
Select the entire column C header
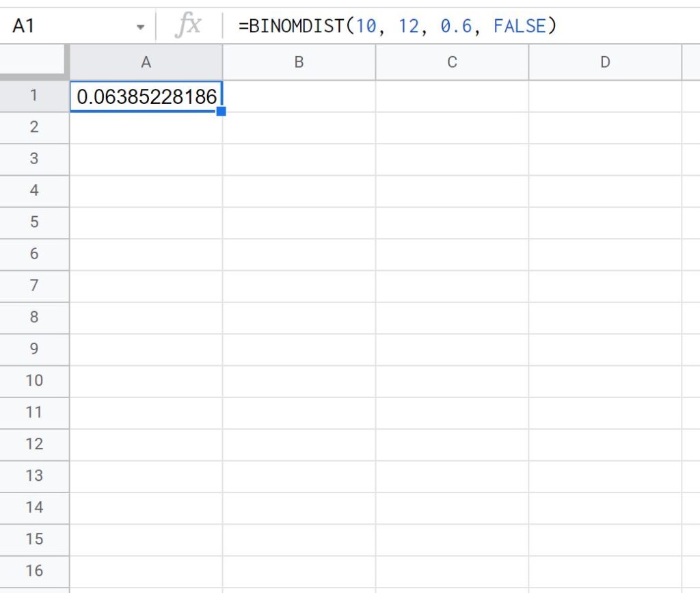point(451,62)
